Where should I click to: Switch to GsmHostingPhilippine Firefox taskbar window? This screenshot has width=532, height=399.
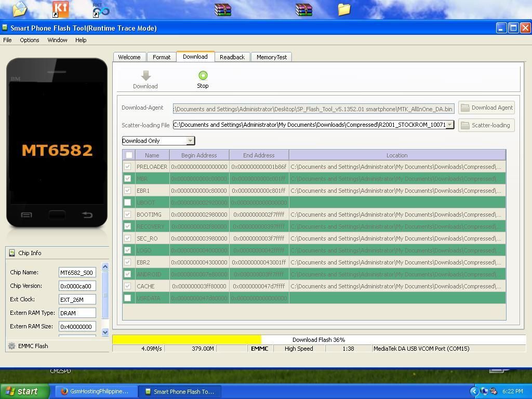click(x=96, y=392)
